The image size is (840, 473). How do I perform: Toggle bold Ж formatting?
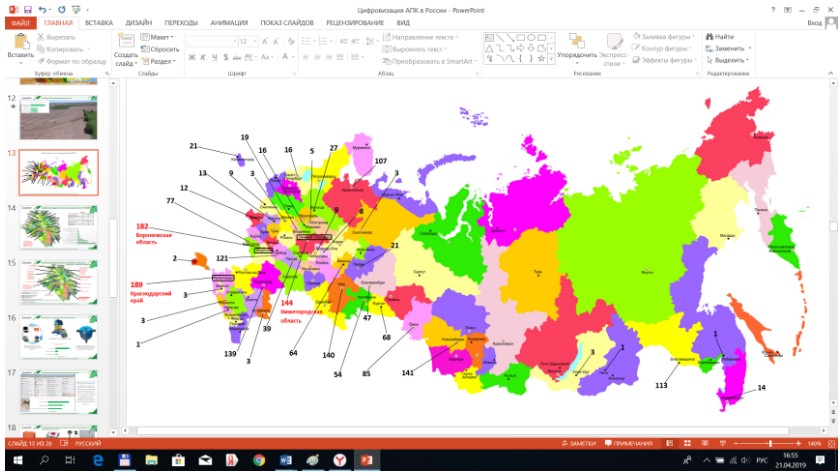(x=191, y=57)
